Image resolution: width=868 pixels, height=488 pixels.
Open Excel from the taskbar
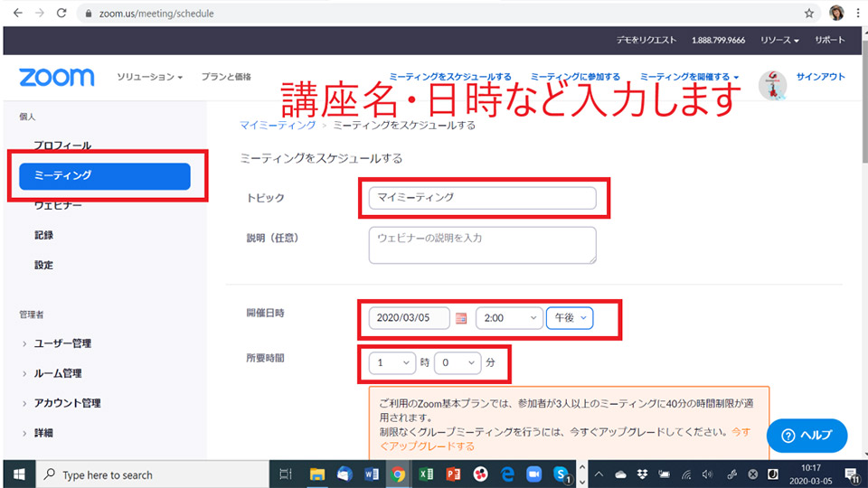coord(426,474)
